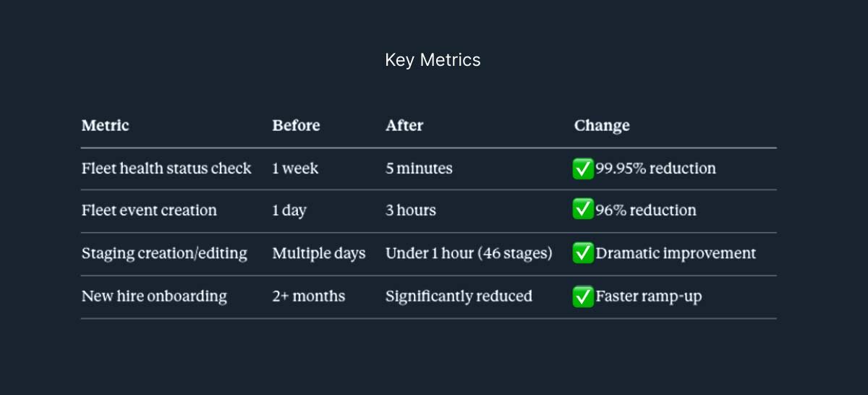Select the "5 minutes" cell
Image resolution: width=868 pixels, height=395 pixels.
419,169
